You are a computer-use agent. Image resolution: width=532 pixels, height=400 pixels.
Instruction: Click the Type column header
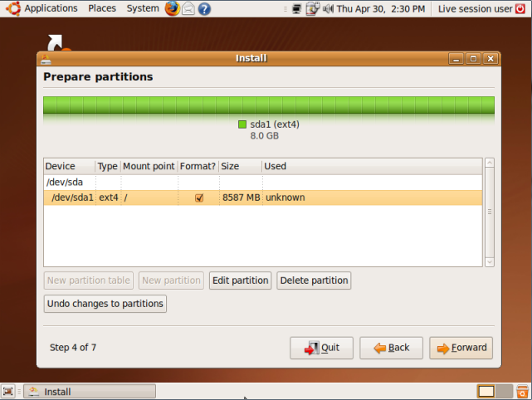(x=108, y=166)
